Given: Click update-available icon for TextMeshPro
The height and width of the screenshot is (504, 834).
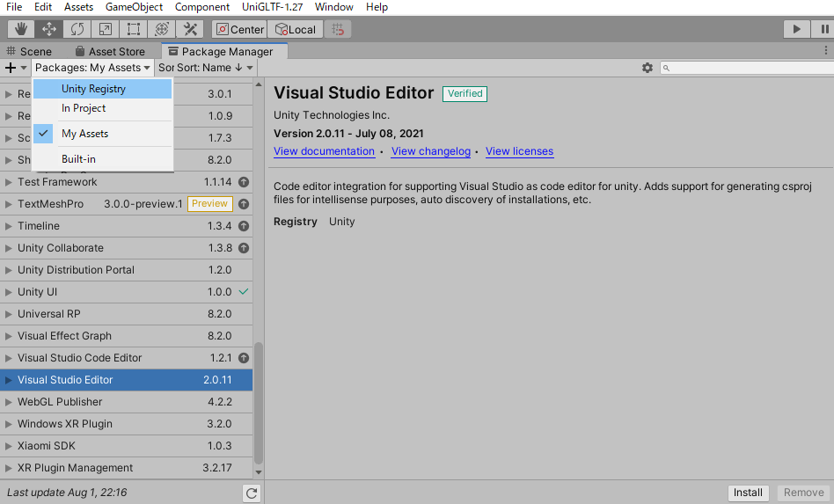Looking at the screenshot, I should tap(244, 203).
